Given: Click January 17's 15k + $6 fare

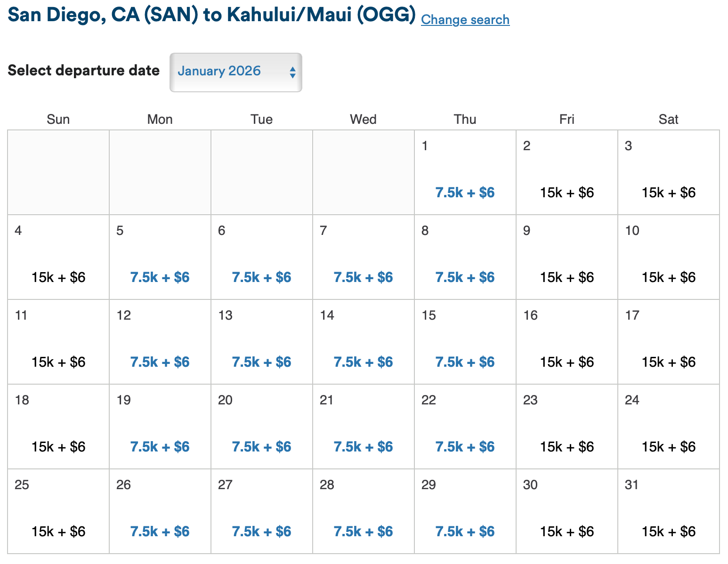Looking at the screenshot, I should point(668,362).
